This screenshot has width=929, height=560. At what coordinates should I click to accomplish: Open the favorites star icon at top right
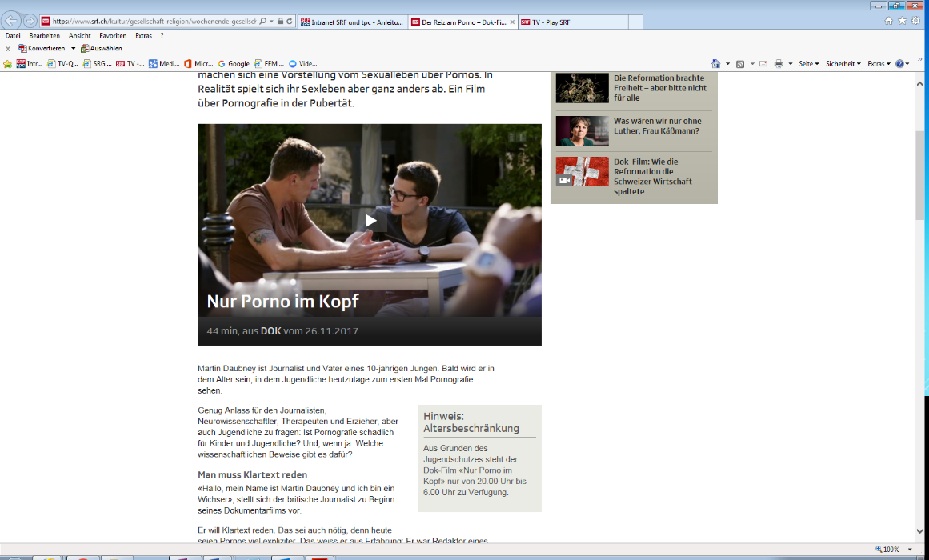[902, 21]
